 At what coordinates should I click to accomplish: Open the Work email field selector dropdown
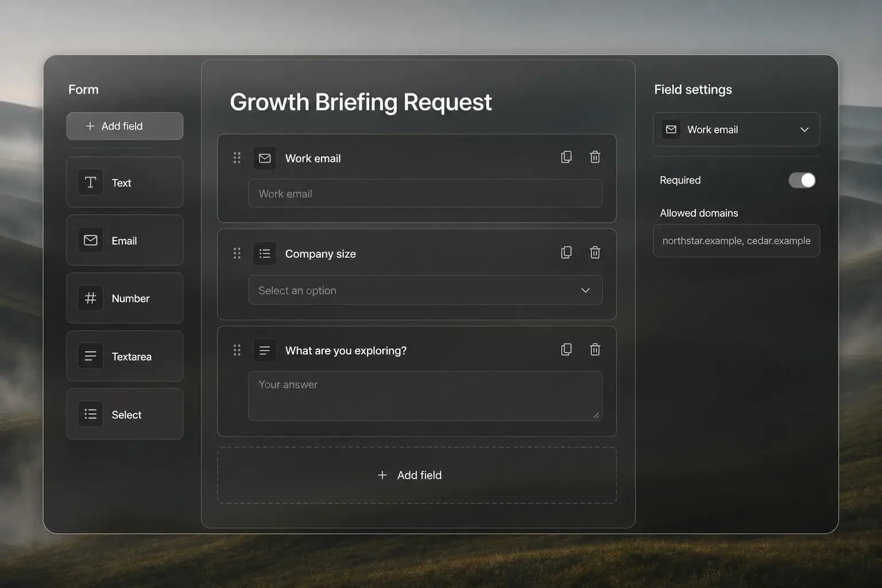(736, 129)
